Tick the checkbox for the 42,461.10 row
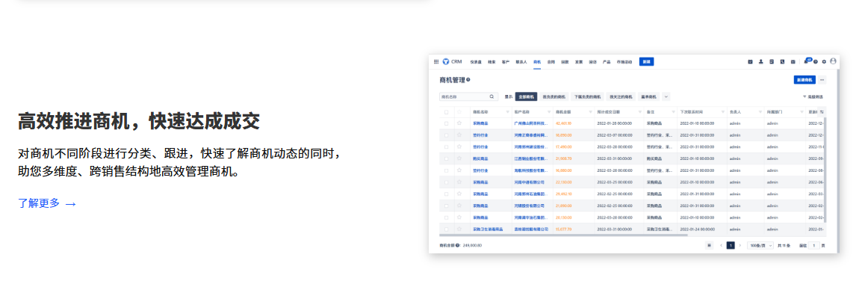Viewport: 868px width, 287px height. pos(447,123)
